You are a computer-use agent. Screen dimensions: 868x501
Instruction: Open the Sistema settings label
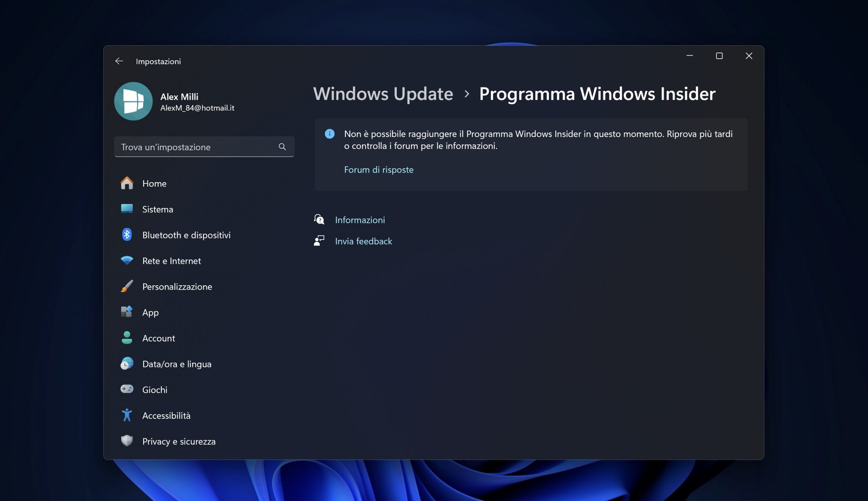[158, 210]
